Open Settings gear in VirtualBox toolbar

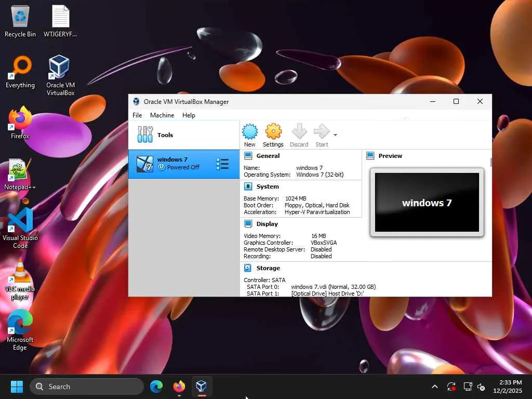pos(273,135)
